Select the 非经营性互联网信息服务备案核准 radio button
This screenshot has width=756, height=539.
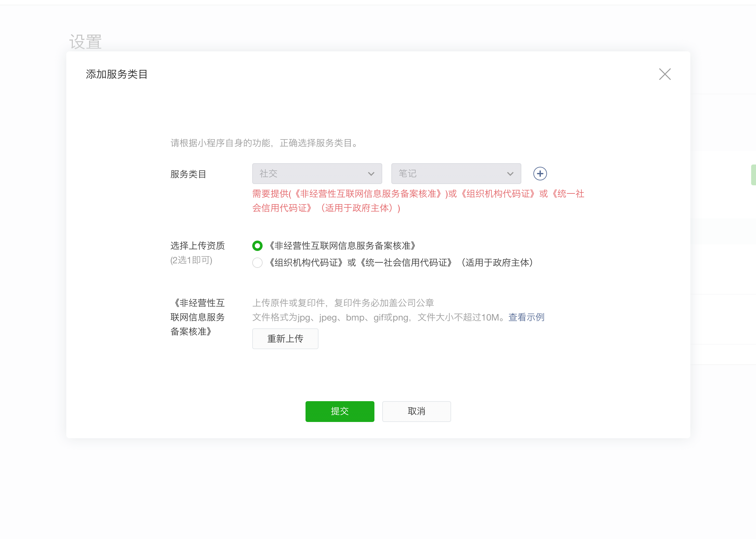(x=257, y=246)
